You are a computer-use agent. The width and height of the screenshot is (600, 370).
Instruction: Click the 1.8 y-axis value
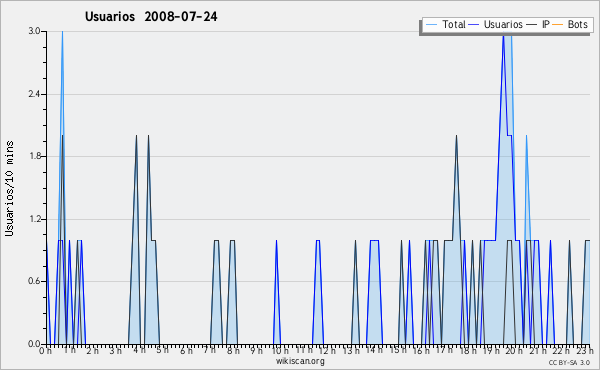tap(34, 156)
